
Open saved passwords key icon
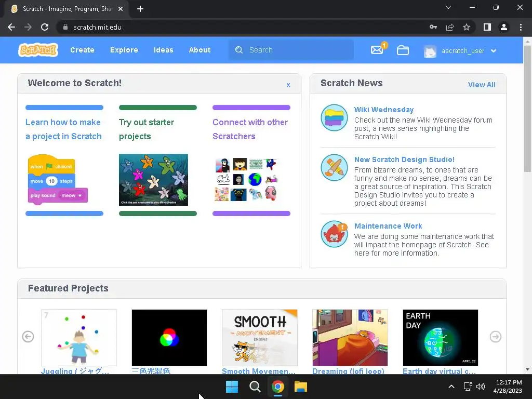(x=433, y=27)
